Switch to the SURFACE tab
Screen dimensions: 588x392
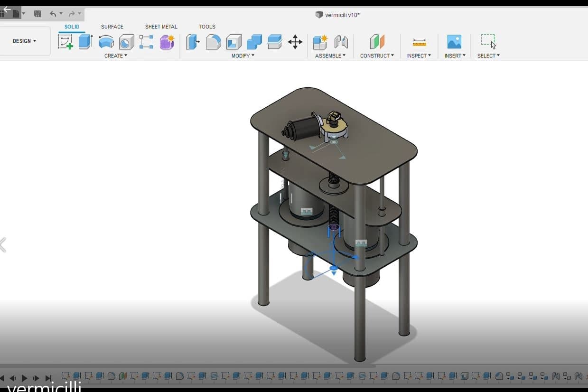(x=112, y=27)
